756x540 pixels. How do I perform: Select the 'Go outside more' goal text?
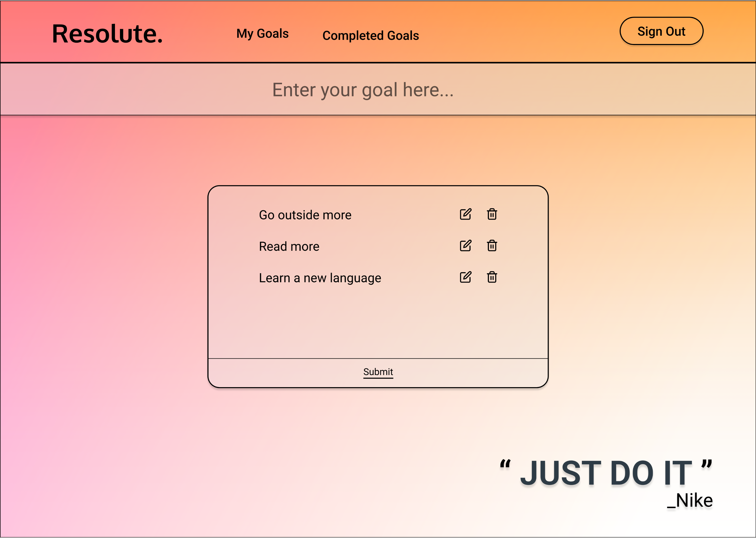click(305, 215)
